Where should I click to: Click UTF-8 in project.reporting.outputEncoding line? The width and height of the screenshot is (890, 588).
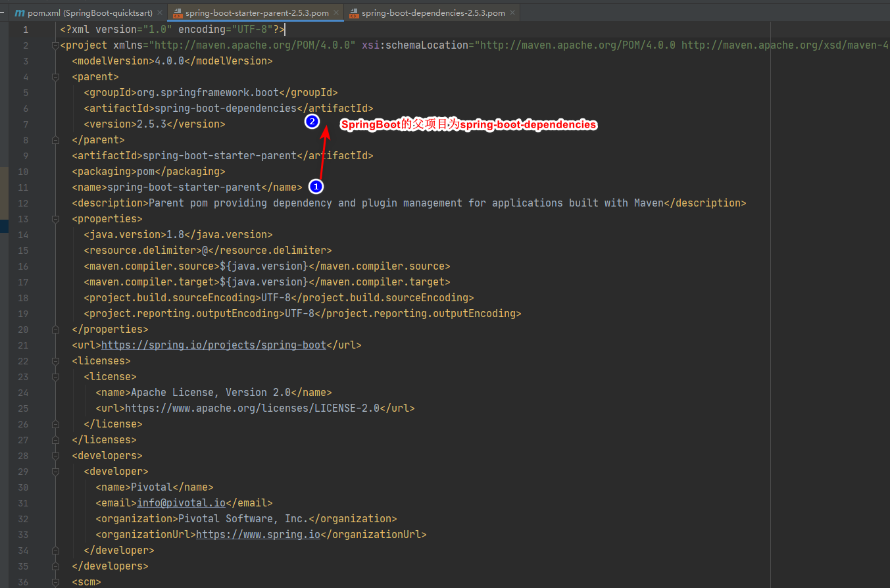(299, 314)
